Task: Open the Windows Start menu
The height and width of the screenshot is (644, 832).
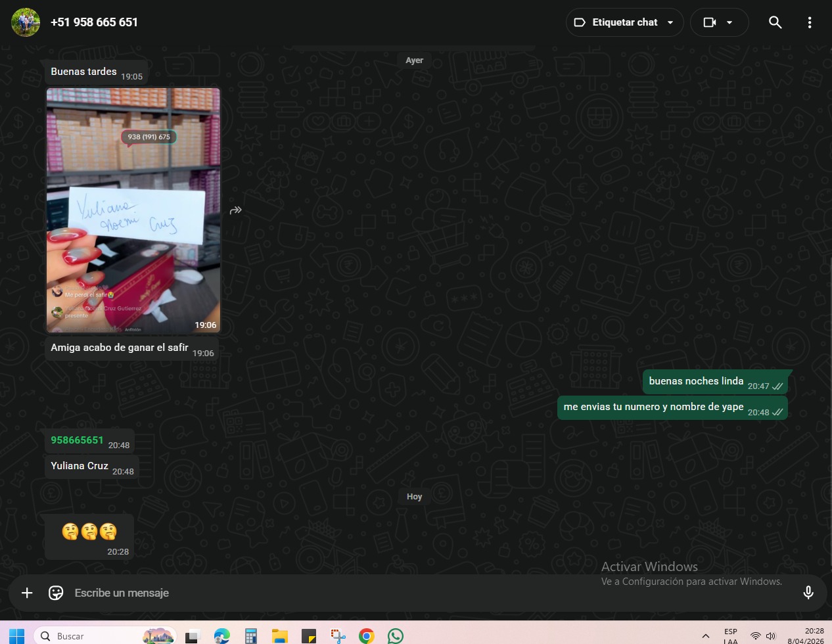Action: click(x=16, y=635)
